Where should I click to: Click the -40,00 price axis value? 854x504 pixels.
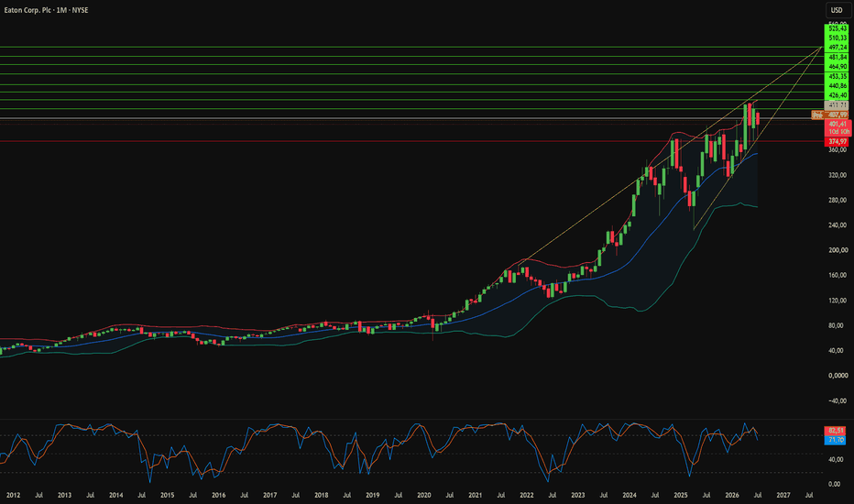[x=838, y=400]
